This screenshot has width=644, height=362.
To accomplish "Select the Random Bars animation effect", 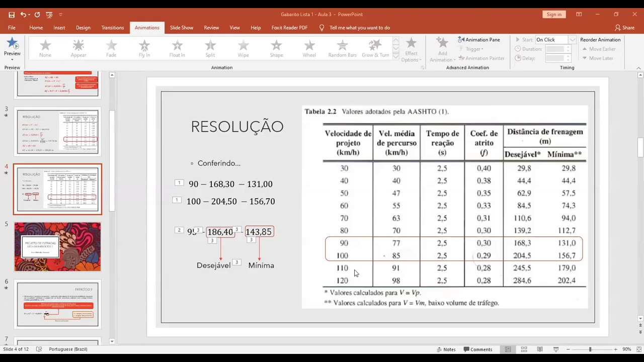I will tap(343, 49).
